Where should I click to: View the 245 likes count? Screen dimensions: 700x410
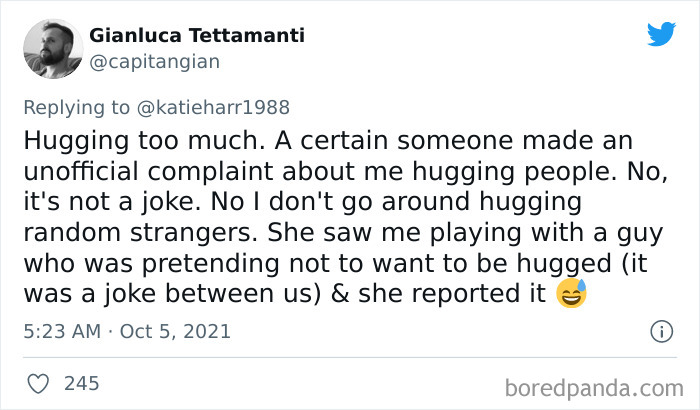pos(80,383)
